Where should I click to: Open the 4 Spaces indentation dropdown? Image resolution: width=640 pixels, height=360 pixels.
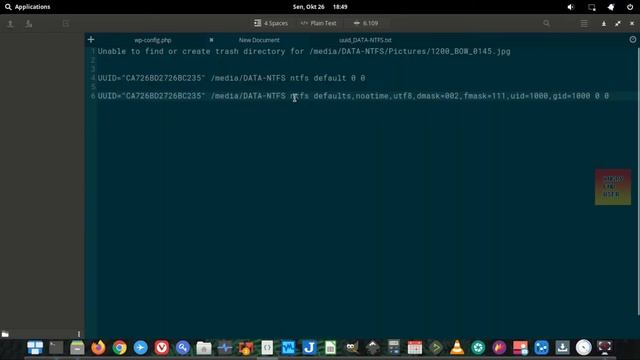point(271,23)
